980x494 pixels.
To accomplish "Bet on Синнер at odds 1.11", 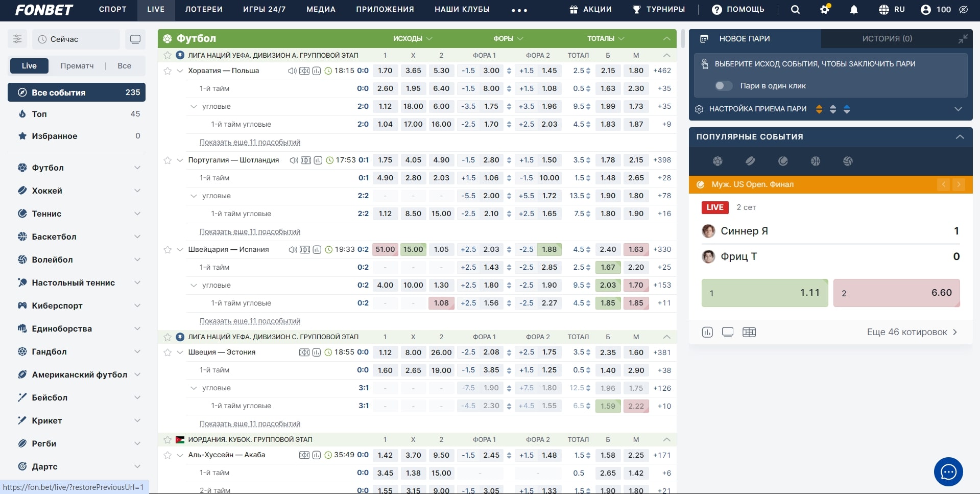I will click(x=764, y=293).
